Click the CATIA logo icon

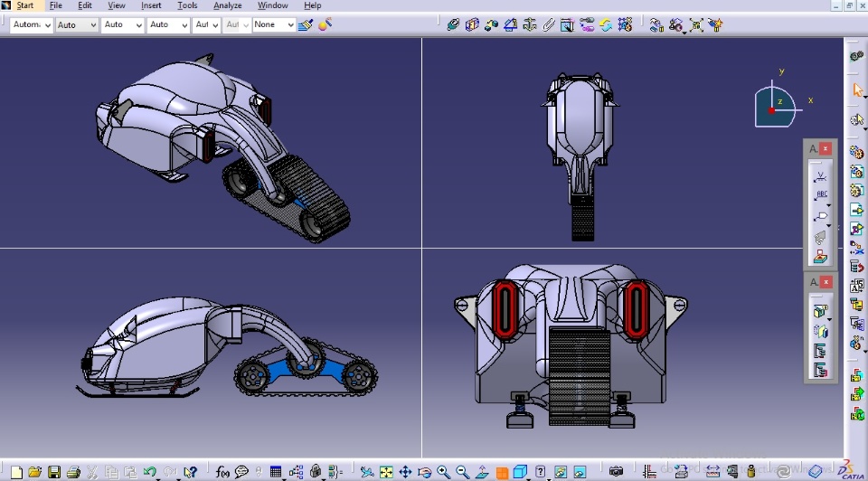tap(851, 470)
